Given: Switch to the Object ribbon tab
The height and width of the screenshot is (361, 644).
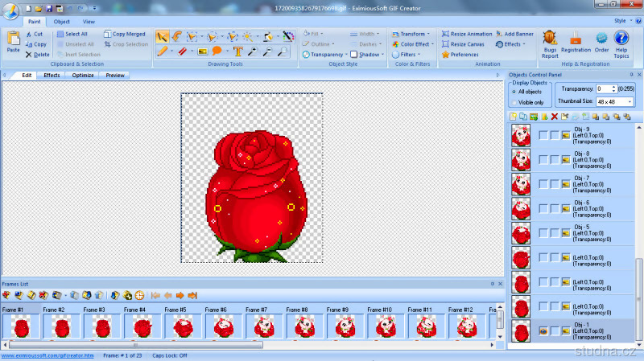Looking at the screenshot, I should click(62, 21).
